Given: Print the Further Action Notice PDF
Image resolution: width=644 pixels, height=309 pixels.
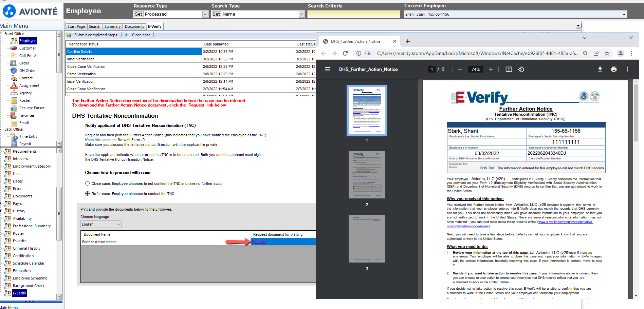Looking at the screenshot, I should coord(614,69).
